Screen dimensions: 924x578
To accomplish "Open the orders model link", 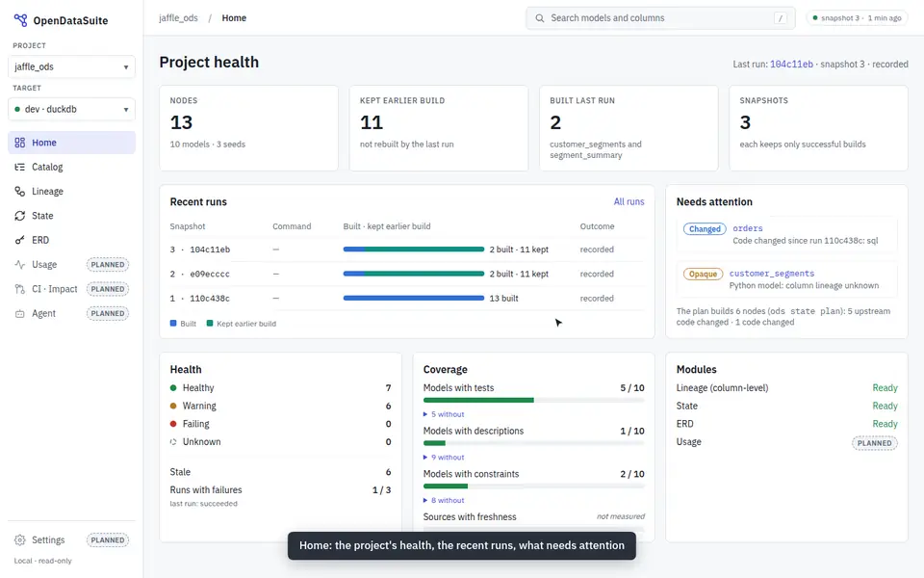I will (x=748, y=228).
